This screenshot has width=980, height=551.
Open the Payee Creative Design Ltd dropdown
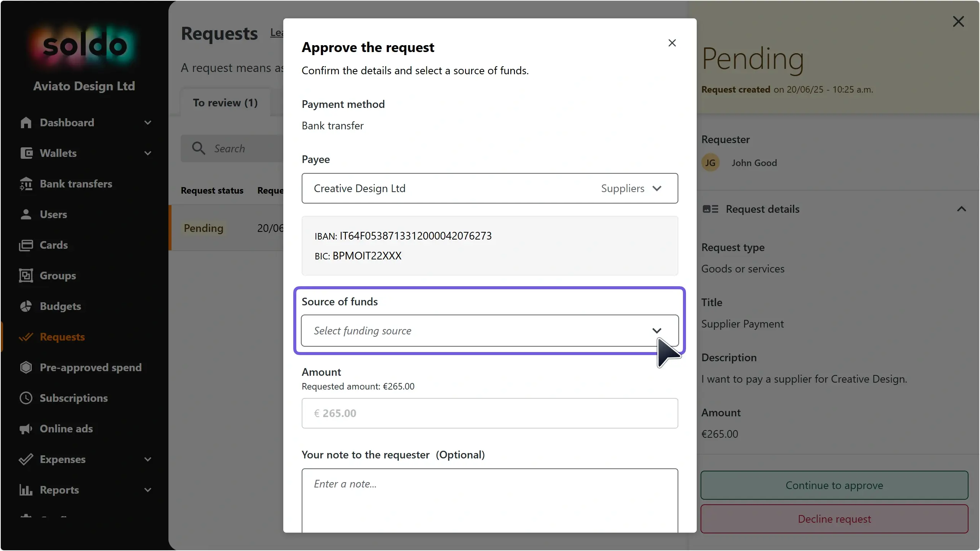point(490,188)
